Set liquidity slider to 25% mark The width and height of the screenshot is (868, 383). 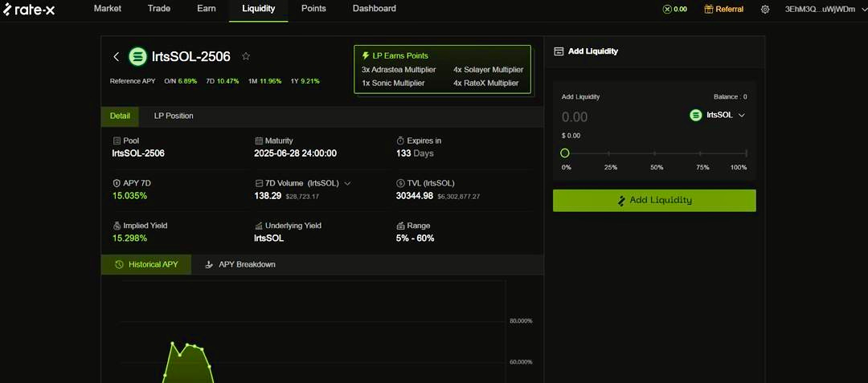[609, 153]
